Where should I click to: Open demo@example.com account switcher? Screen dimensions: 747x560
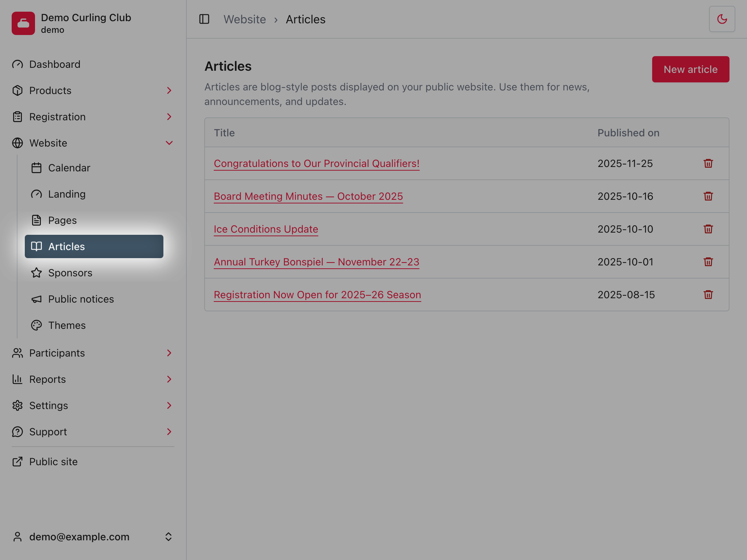[93, 537]
